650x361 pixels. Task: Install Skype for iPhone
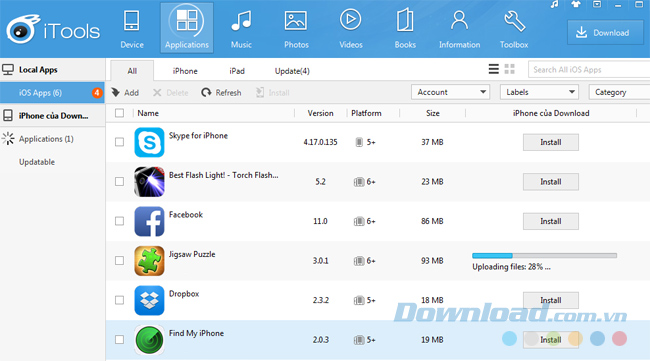(x=551, y=142)
